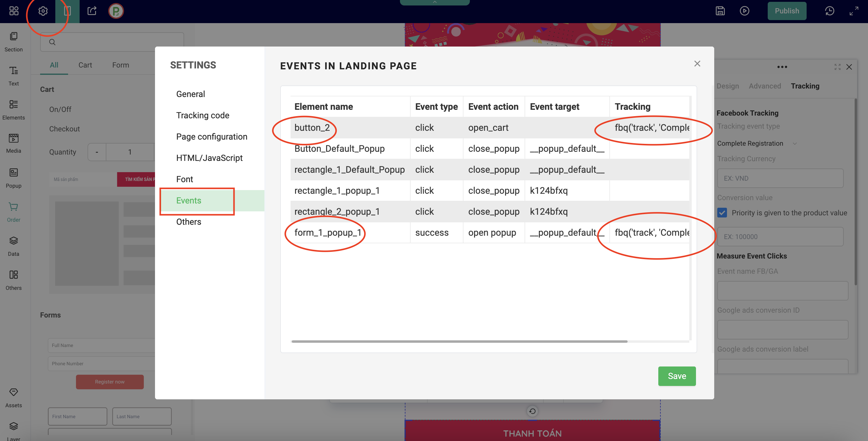The height and width of the screenshot is (441, 868).
Task: Toggle Priority is given to product value checkbox
Action: click(722, 212)
